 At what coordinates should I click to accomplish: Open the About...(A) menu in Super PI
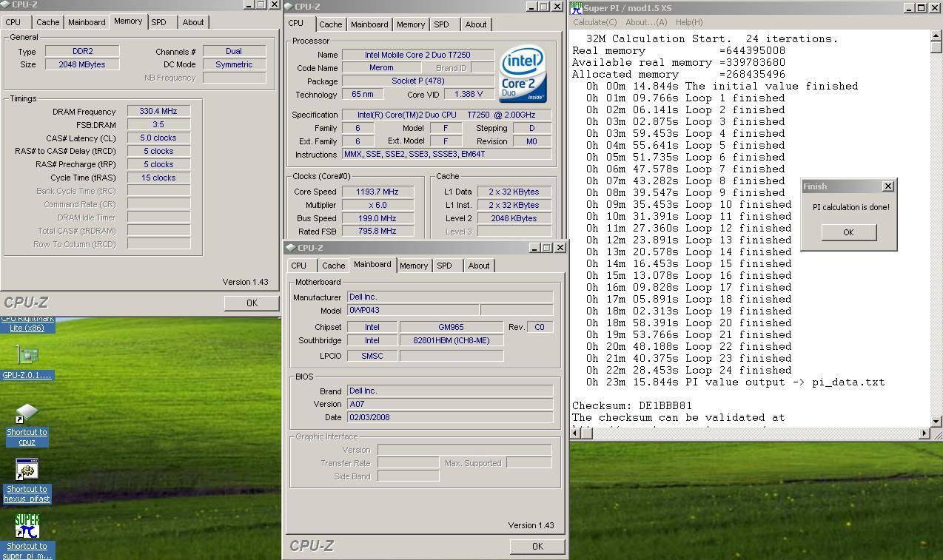646,22
